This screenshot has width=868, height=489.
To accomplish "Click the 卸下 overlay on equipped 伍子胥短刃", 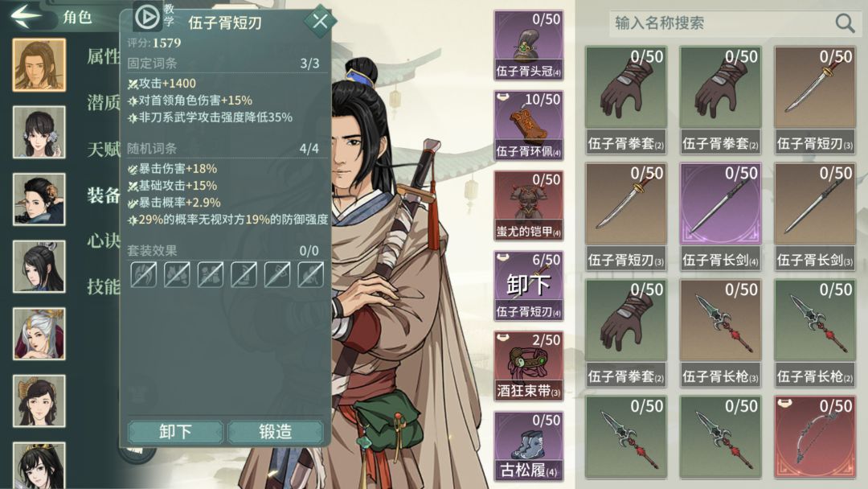I will [x=529, y=285].
